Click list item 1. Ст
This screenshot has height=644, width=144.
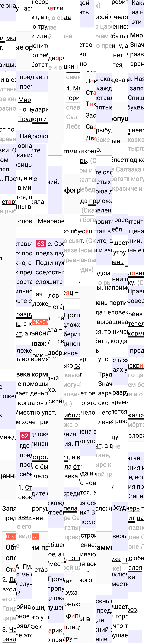[x=25, y=487]
